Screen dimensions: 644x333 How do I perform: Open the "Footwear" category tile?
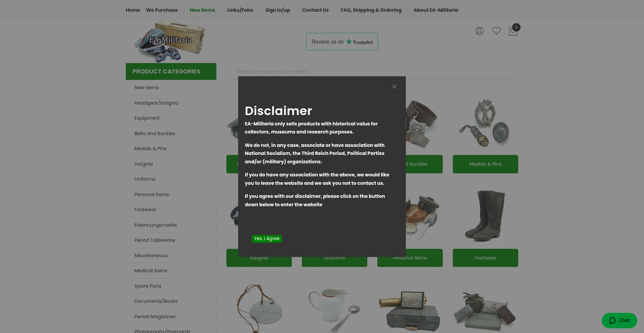[485, 258]
